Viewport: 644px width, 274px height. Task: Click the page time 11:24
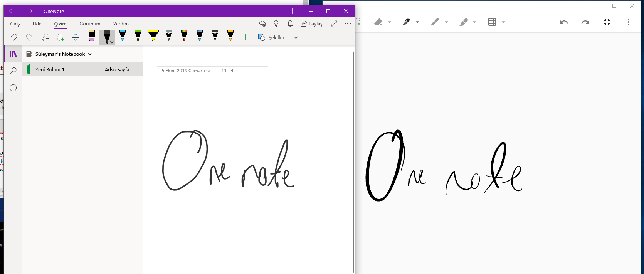click(x=227, y=71)
